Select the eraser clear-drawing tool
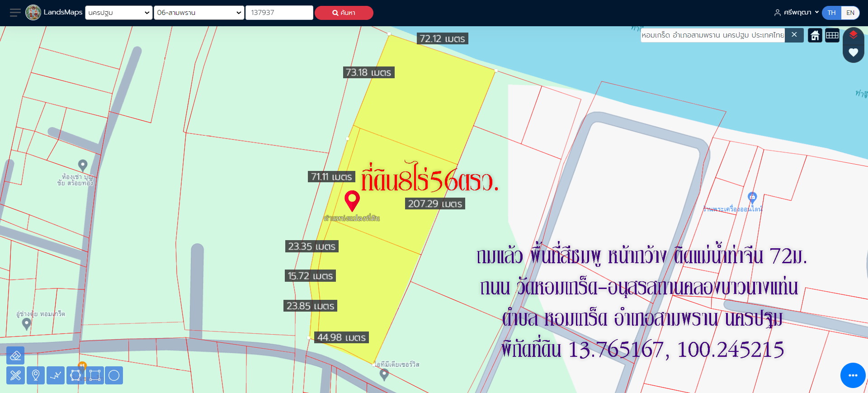868x393 pixels. 15,355
